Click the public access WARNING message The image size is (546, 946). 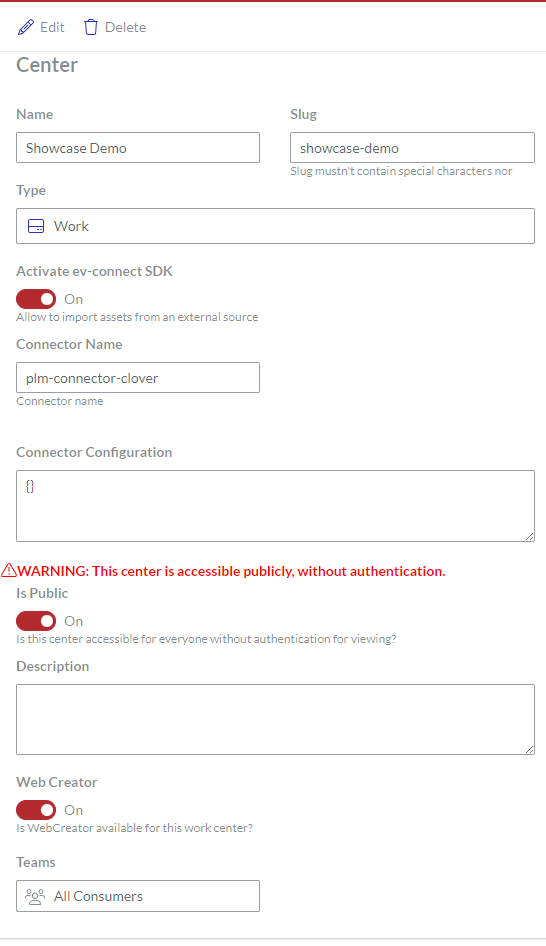[x=231, y=571]
